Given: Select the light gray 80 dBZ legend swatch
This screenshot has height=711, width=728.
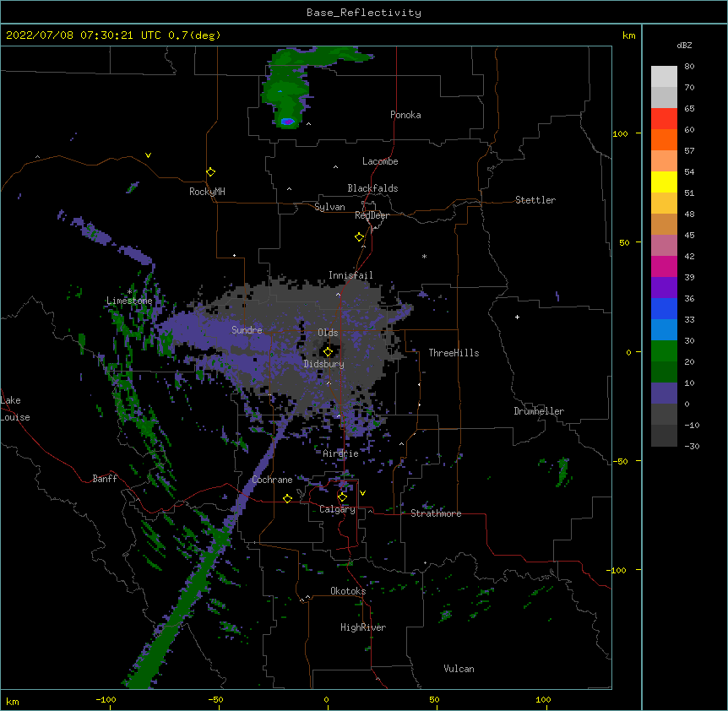Looking at the screenshot, I should (664, 76).
